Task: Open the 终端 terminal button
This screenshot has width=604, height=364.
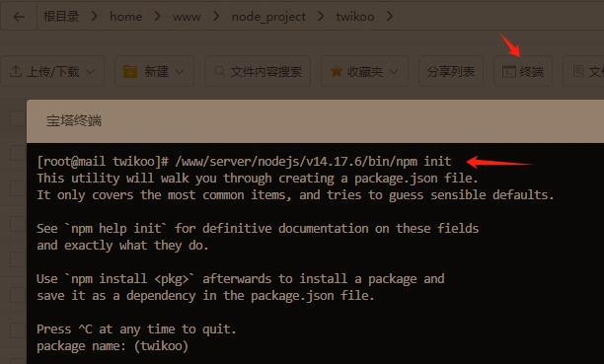Action: pyautogui.click(x=523, y=71)
